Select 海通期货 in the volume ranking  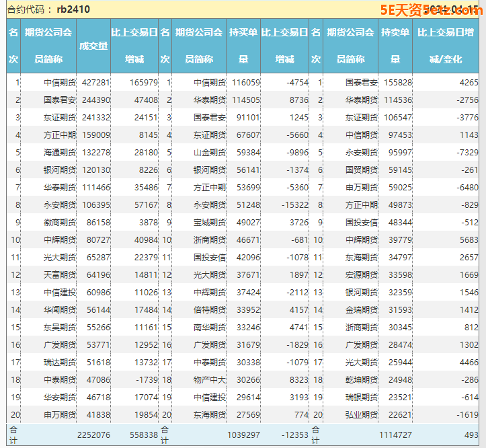(x=59, y=152)
